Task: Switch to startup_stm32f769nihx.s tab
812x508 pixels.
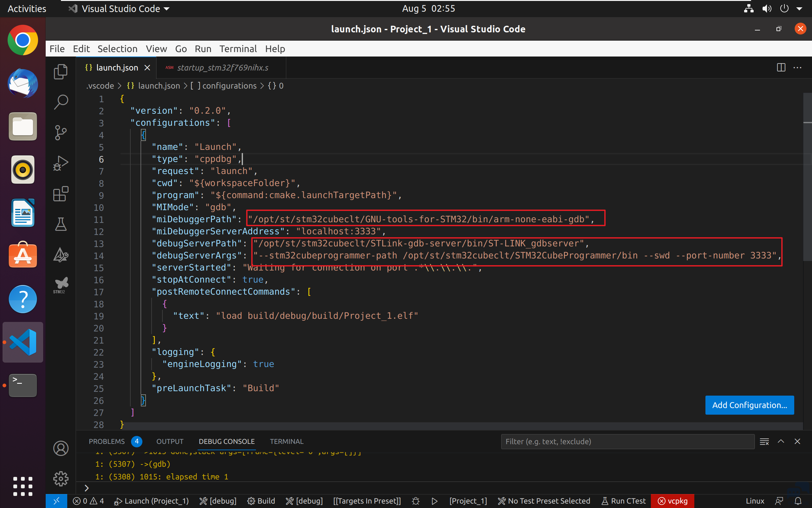Action: pyautogui.click(x=221, y=68)
